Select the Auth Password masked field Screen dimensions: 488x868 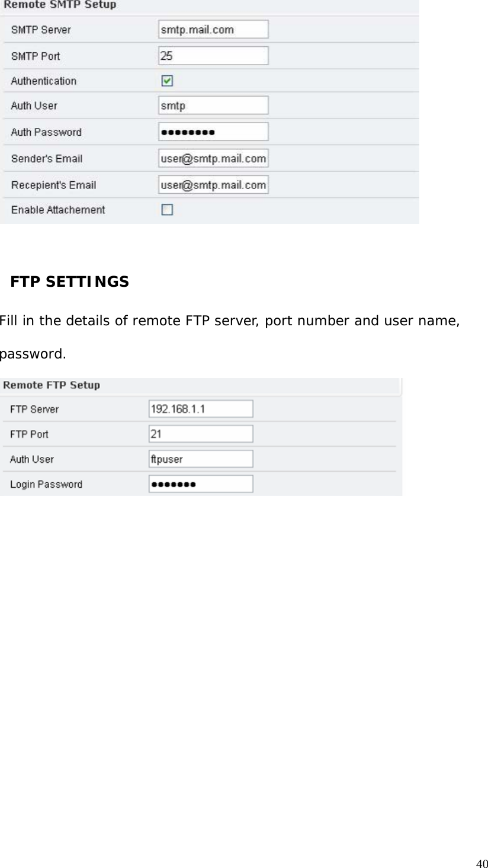tap(213, 131)
